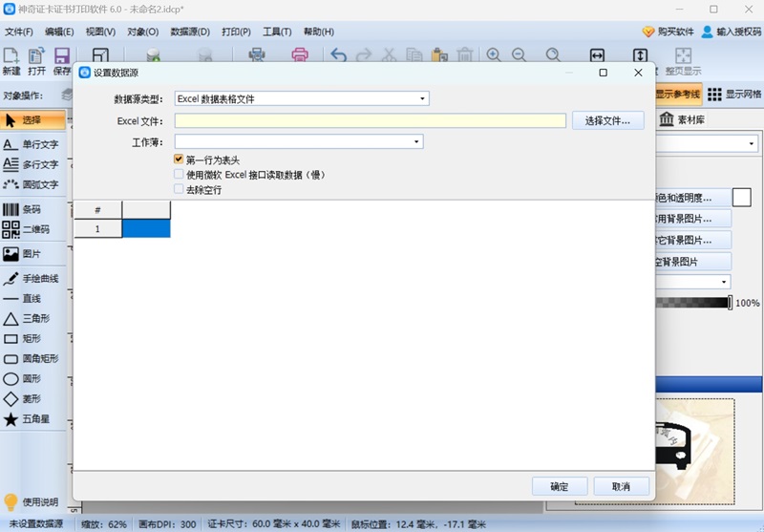Viewport: 764px width, 532px height.
Task: Uncheck 第一行为表头 checkbox
Action: [179, 160]
